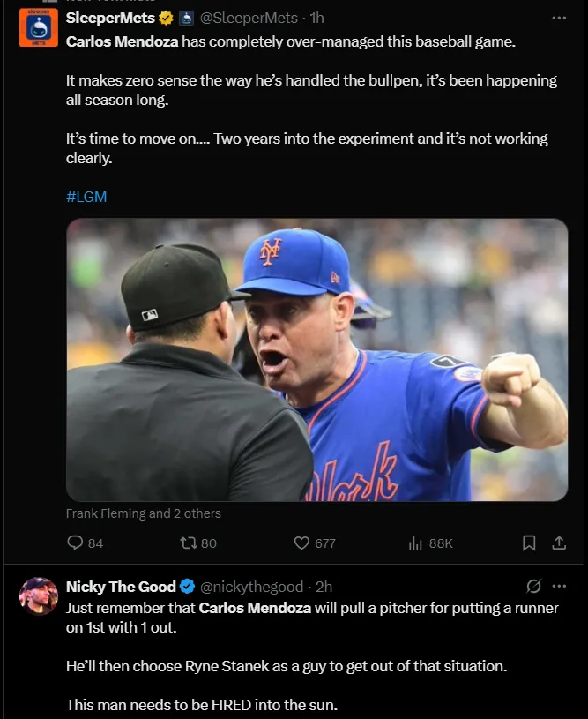The height and width of the screenshot is (719, 588).
Task: Click the gold verified badge by SleeperMets
Action: tap(166, 18)
